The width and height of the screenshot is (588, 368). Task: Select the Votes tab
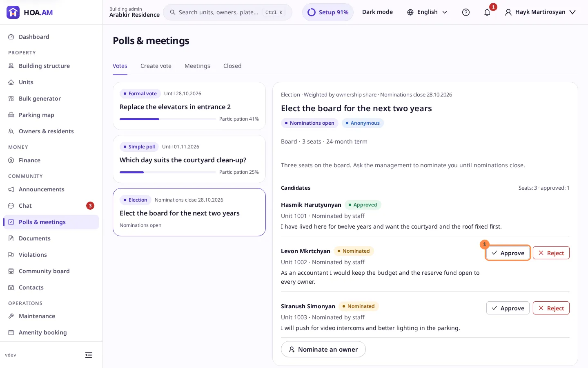click(x=120, y=66)
